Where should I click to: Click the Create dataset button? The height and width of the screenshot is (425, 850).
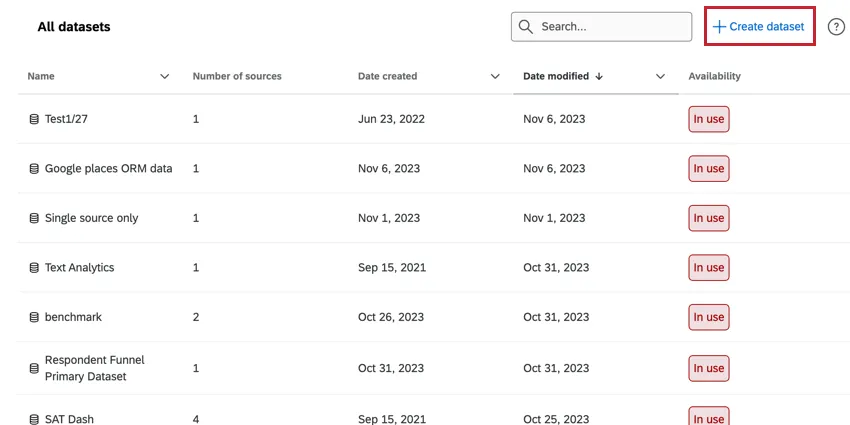click(760, 27)
